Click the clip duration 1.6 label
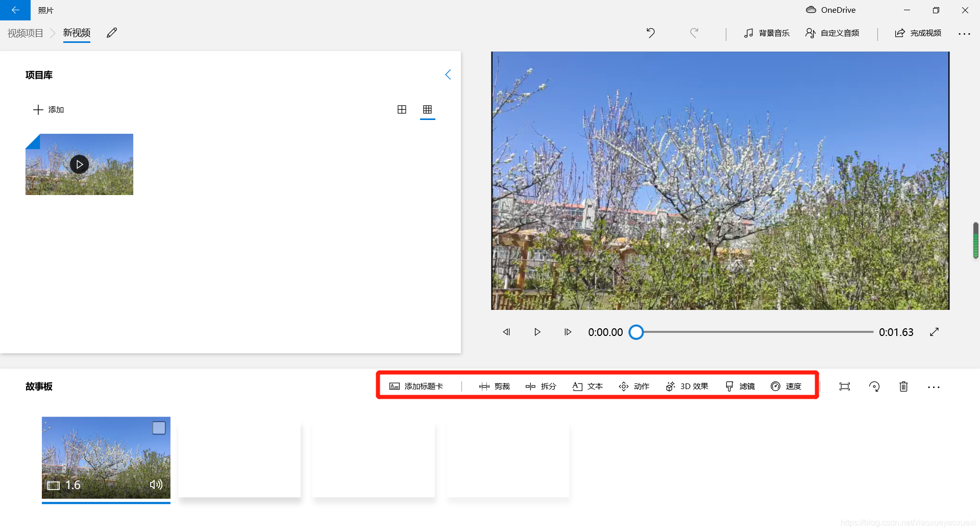The image size is (980, 532). 73,485
